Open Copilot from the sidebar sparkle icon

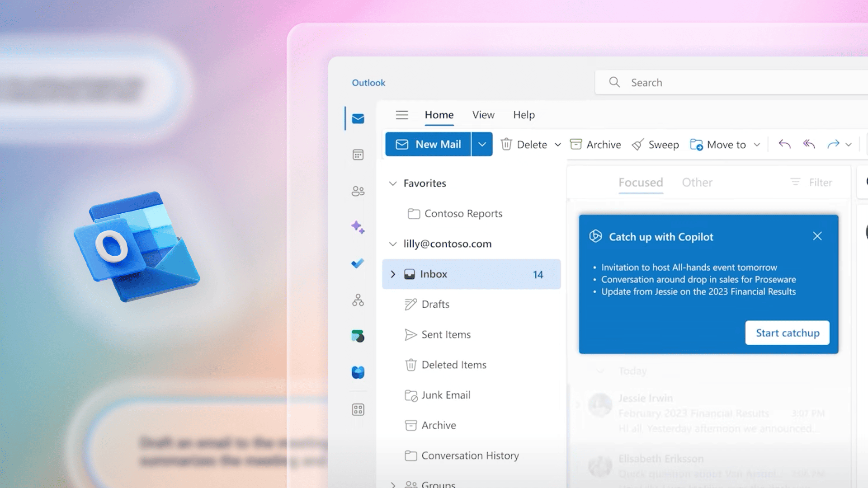point(358,227)
